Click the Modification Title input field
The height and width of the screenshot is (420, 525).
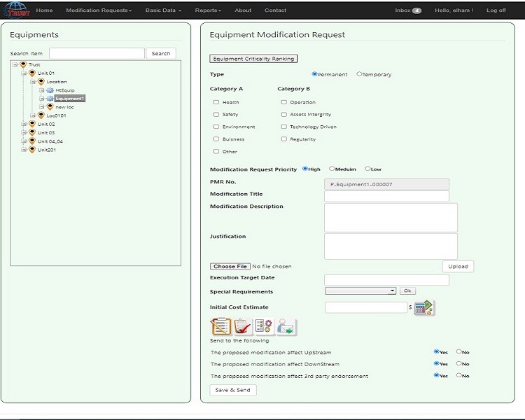pos(386,196)
